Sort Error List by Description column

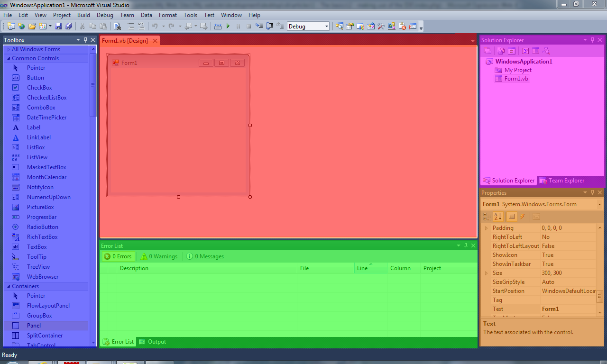(207, 268)
